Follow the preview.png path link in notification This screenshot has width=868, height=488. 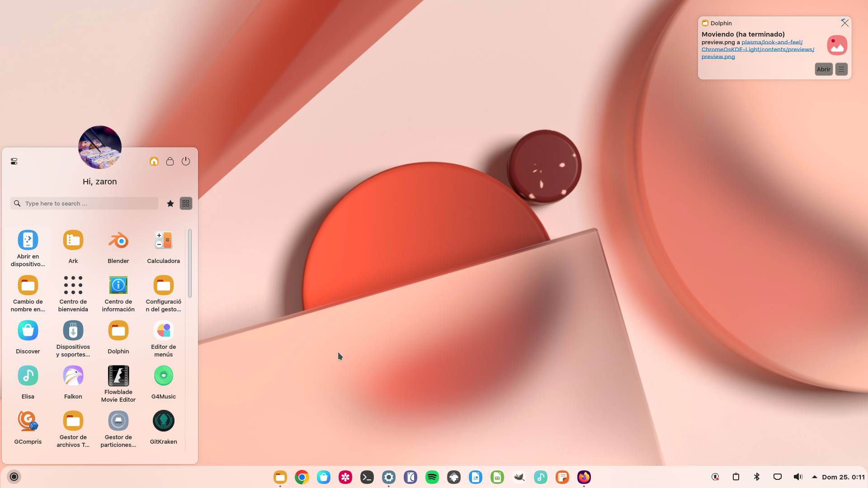[x=758, y=50]
